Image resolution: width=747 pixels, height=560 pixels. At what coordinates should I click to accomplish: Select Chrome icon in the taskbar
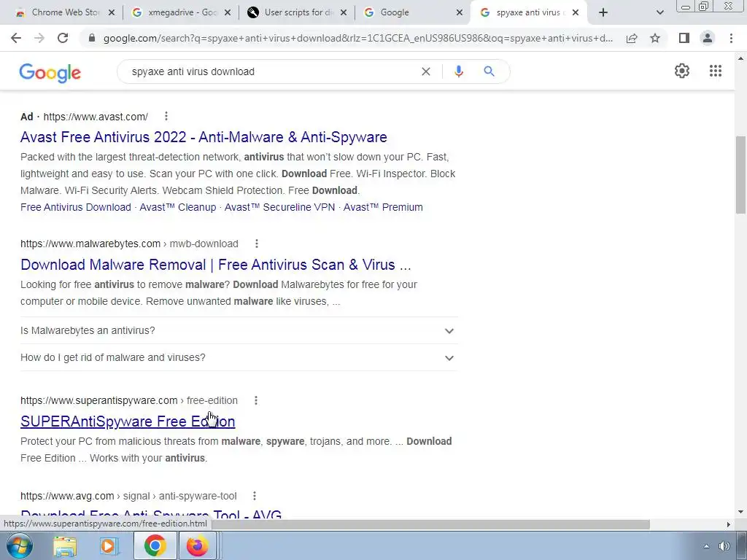(x=155, y=546)
